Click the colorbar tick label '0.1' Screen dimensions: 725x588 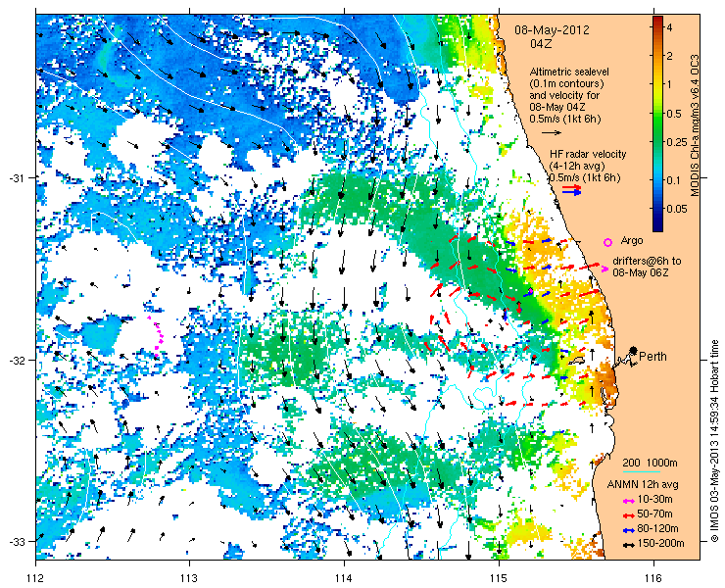(674, 180)
